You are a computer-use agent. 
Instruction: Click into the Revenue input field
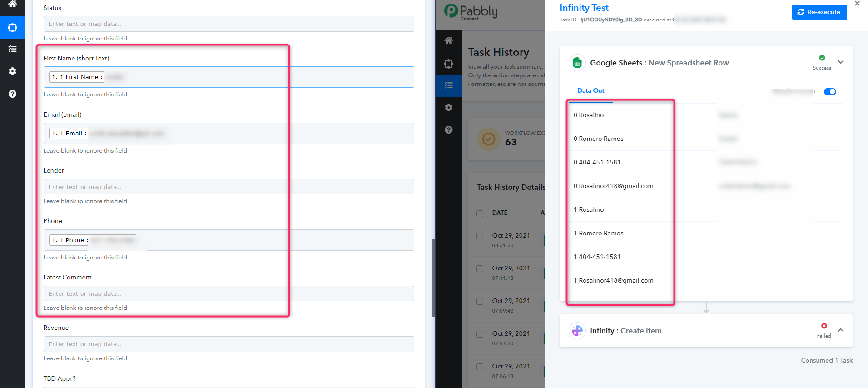pyautogui.click(x=229, y=344)
